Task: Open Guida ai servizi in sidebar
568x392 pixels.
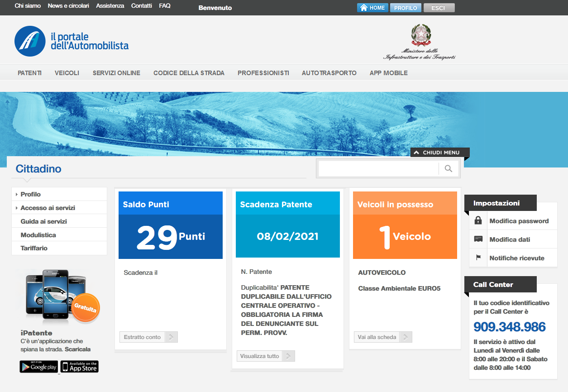Action: [59, 221]
